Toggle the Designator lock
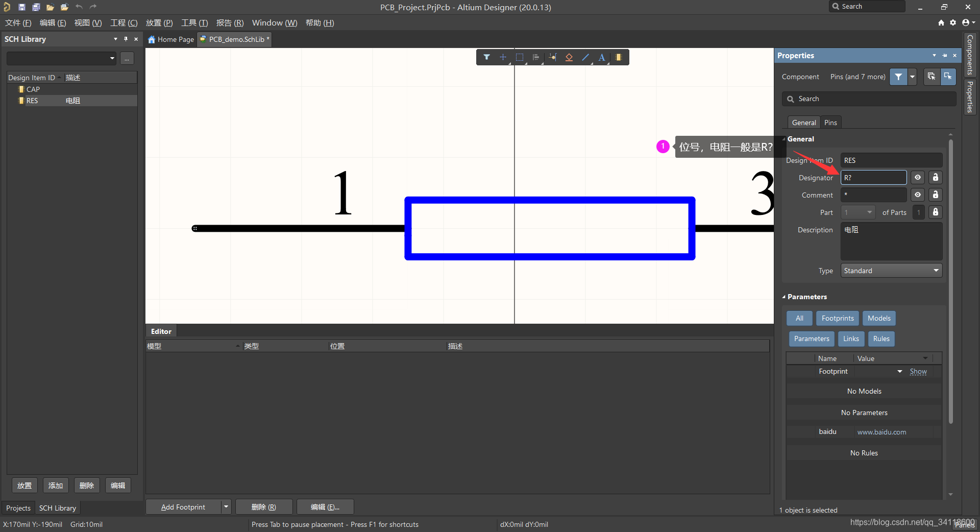The image size is (980, 532). pos(936,178)
